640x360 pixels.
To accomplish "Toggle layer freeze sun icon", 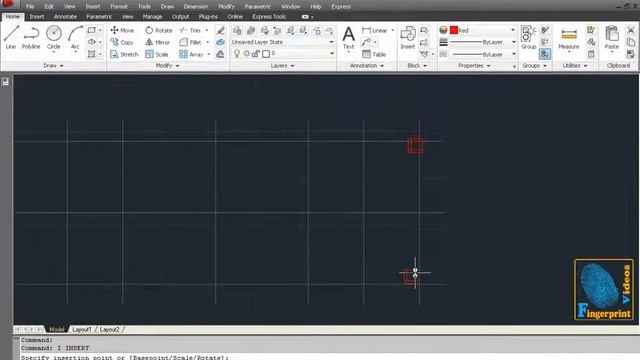I will pos(247,53).
